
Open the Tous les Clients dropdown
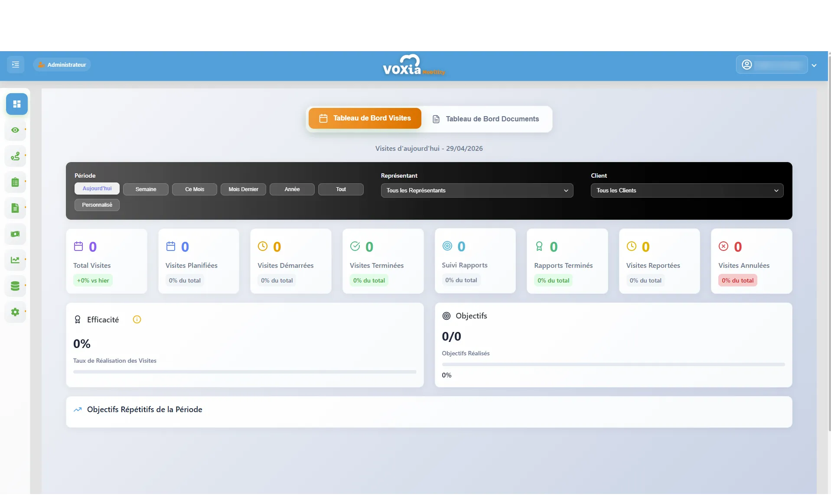click(x=687, y=191)
